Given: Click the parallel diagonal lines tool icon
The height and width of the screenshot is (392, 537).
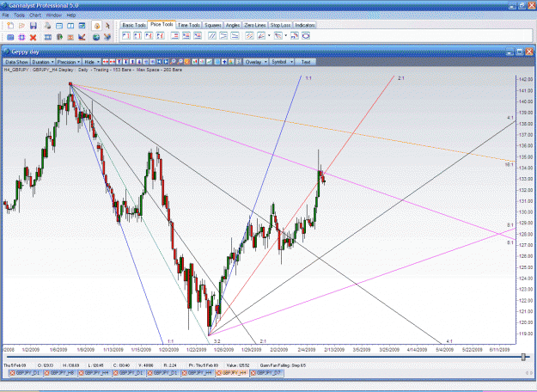Looking at the screenshot, I should pos(212,35).
